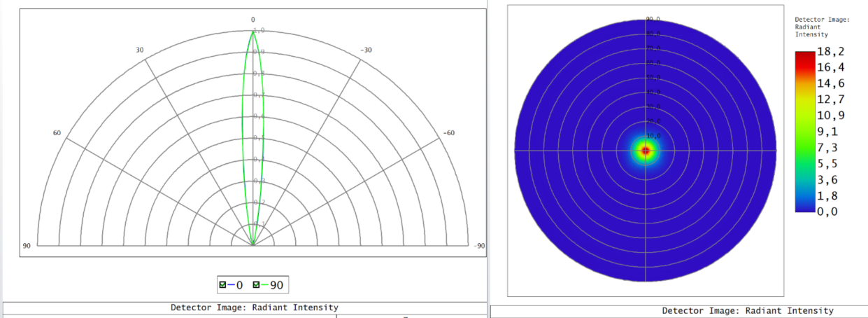868x318 pixels.
Task: Click the 16,4 value on the color scale
Action: point(831,67)
